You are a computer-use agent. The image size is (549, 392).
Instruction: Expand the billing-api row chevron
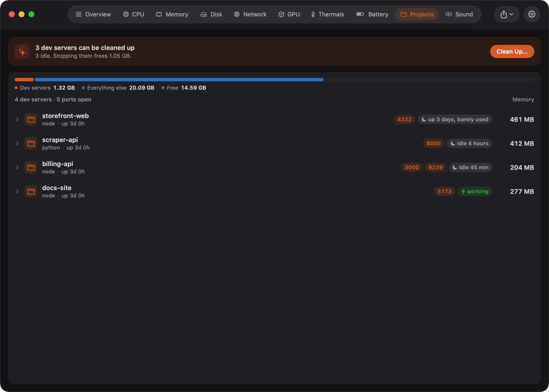coord(17,167)
